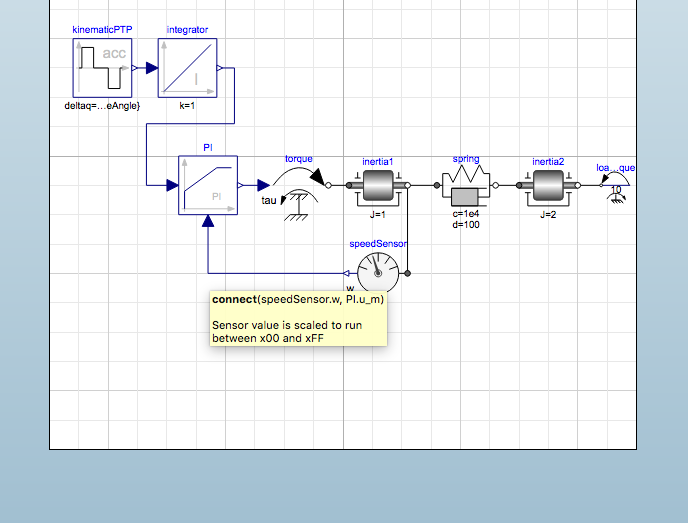Click the 'deltaq=…eAngle}' parameter label

pyautogui.click(x=102, y=106)
